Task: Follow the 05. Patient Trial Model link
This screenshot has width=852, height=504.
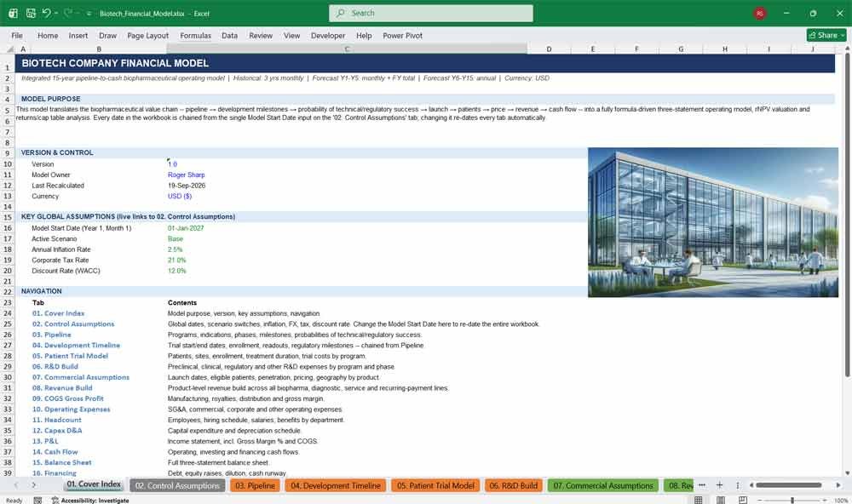Action: click(x=70, y=356)
